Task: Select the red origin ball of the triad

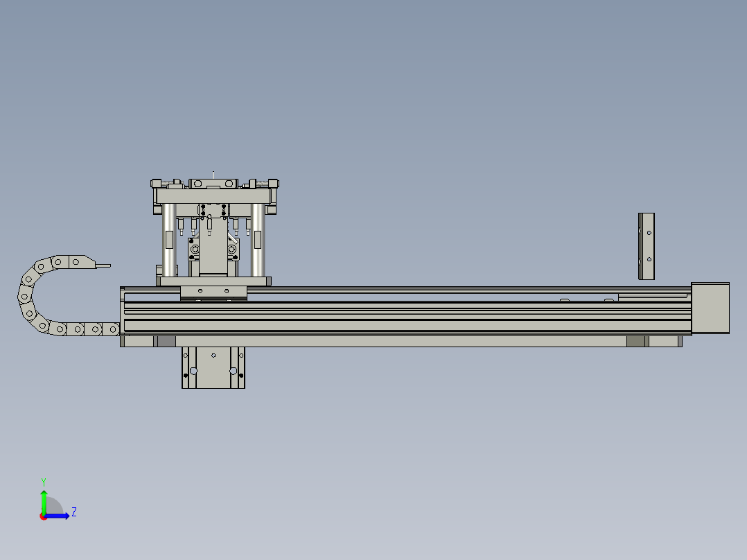Action: click(x=43, y=517)
